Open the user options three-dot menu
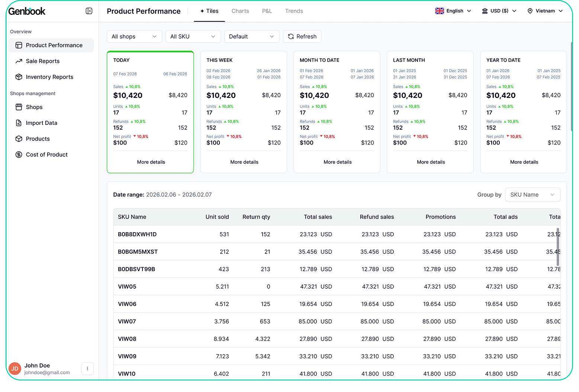This screenshot has width=579, height=392. [87, 369]
